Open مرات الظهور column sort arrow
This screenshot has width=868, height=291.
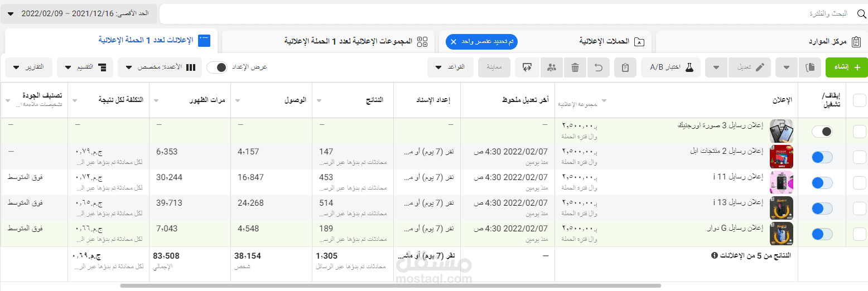(x=157, y=100)
